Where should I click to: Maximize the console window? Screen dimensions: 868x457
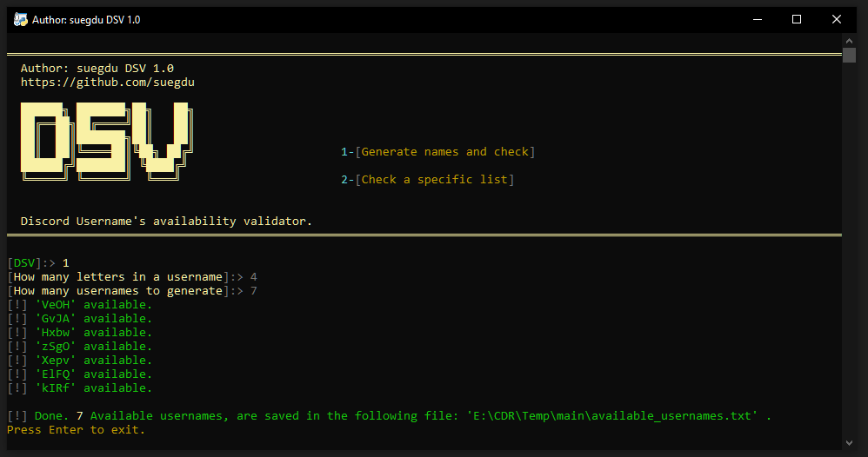[x=797, y=20]
